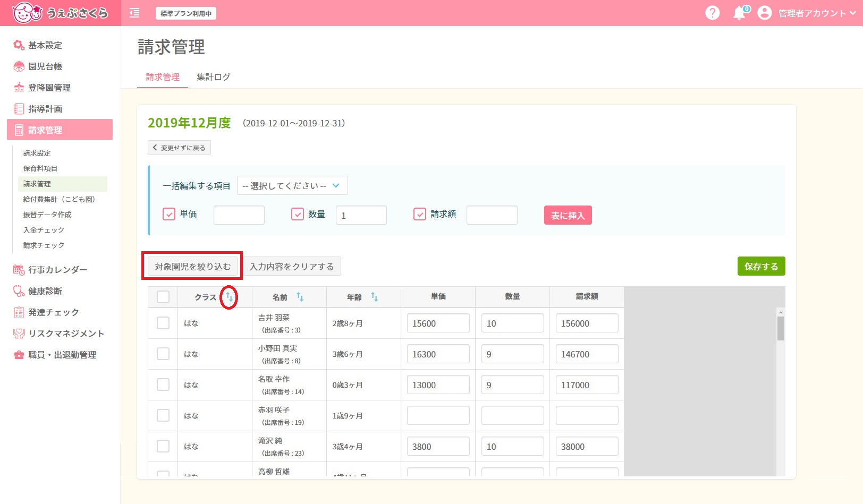This screenshot has width=863, height=504.
Task: Switch to the 集計ログ tab
Action: click(x=214, y=77)
